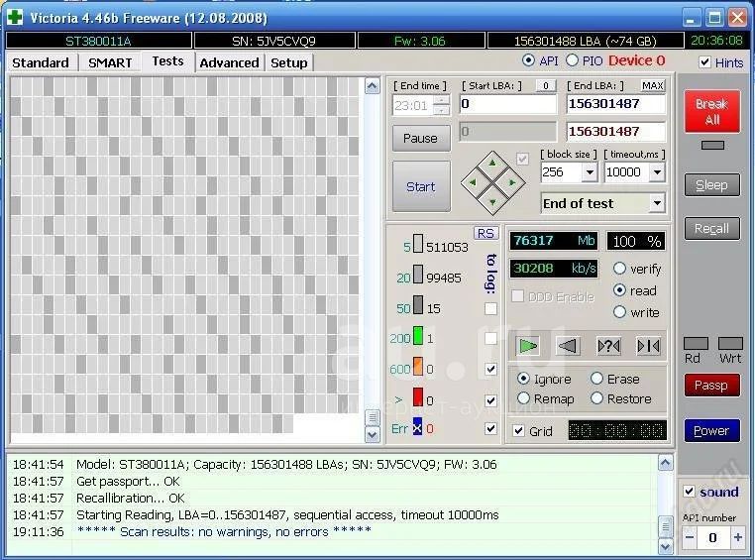Switch to the Standard tab

click(x=41, y=62)
